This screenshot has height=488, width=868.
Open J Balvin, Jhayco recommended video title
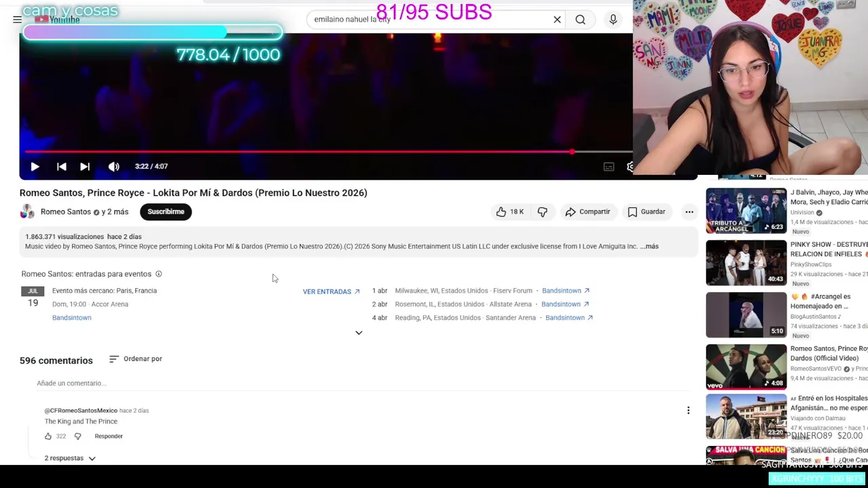(829, 197)
